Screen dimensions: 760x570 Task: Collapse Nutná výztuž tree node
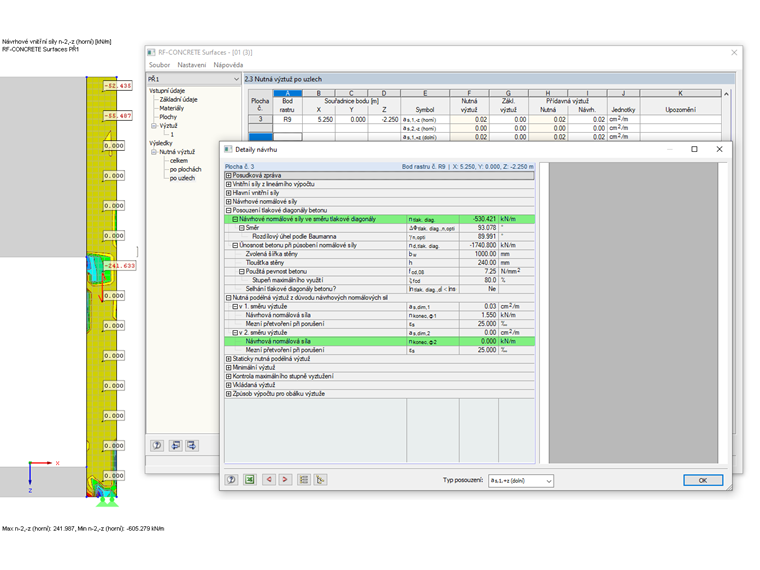point(154,152)
